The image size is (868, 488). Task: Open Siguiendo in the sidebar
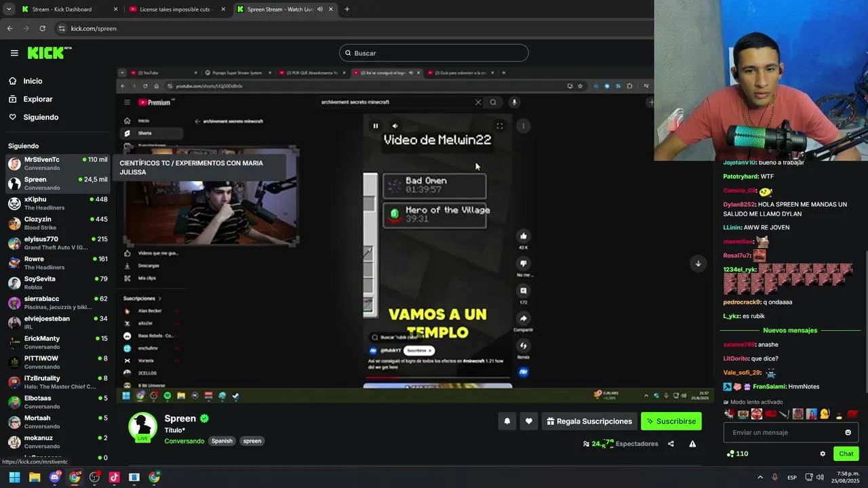pos(40,117)
